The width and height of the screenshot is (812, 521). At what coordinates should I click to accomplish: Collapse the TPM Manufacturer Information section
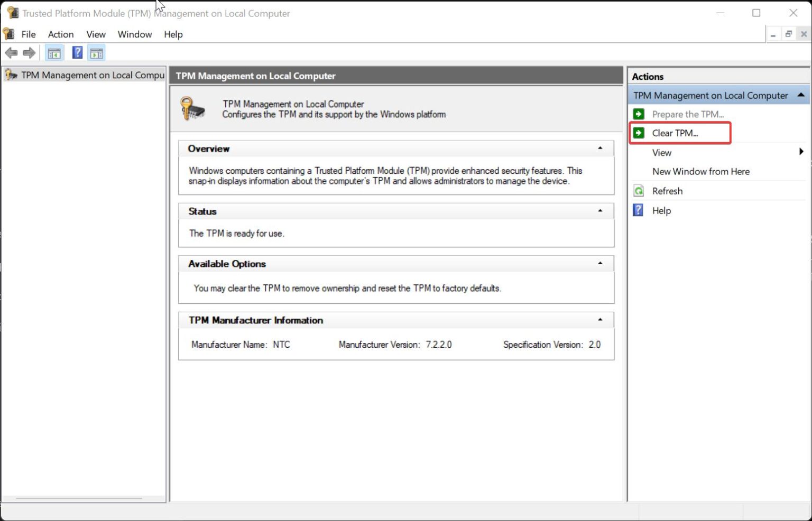(600, 320)
